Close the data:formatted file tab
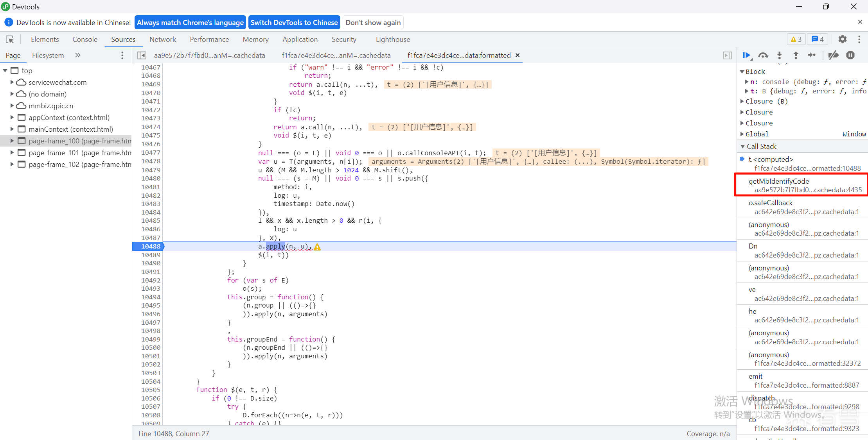 coord(518,55)
